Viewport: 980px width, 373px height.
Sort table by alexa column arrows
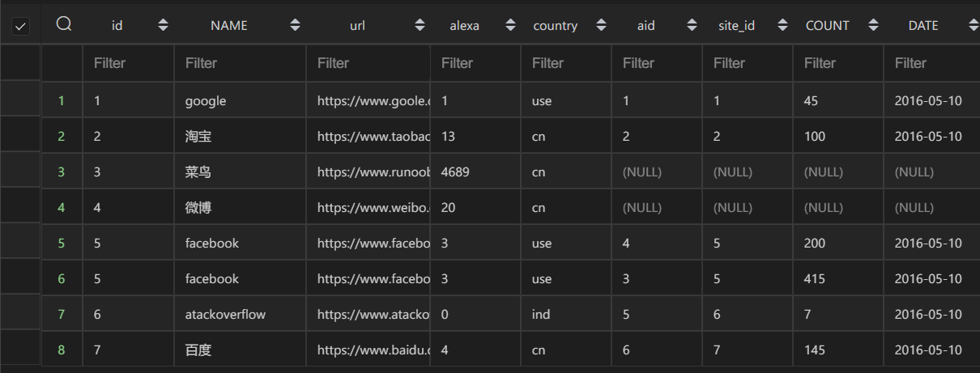pyautogui.click(x=510, y=25)
